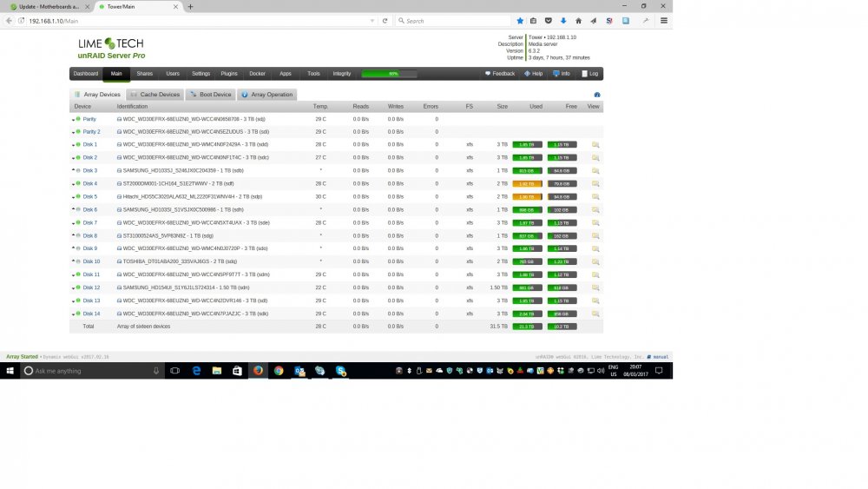Open Windows Start menu
The image size is (868, 489).
(x=10, y=371)
